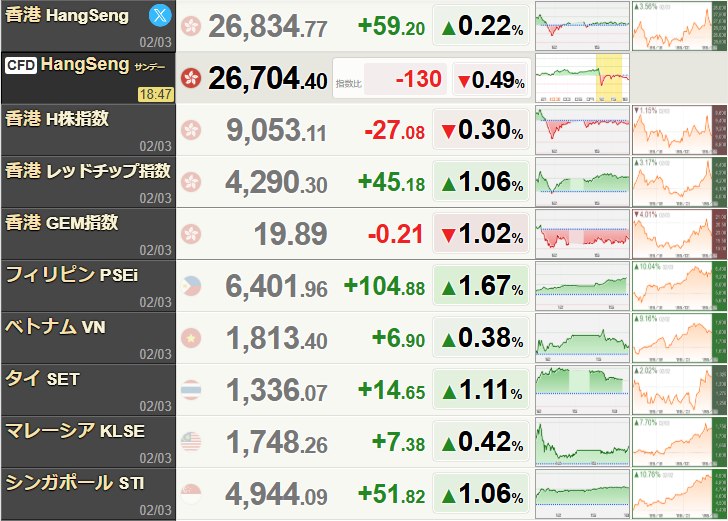Click Hong Kong flag in 香港 H株指数 row
The height and width of the screenshot is (521, 728).
pyautogui.click(x=191, y=130)
